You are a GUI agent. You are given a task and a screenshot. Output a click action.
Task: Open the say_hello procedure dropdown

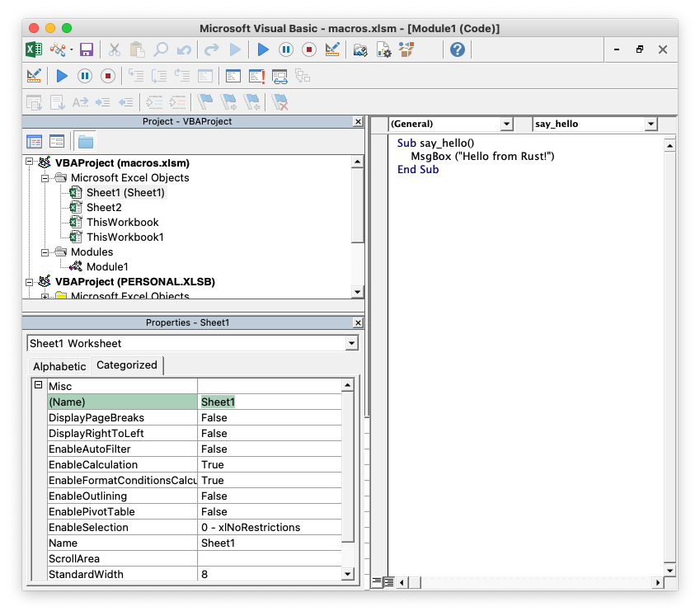[x=651, y=124]
